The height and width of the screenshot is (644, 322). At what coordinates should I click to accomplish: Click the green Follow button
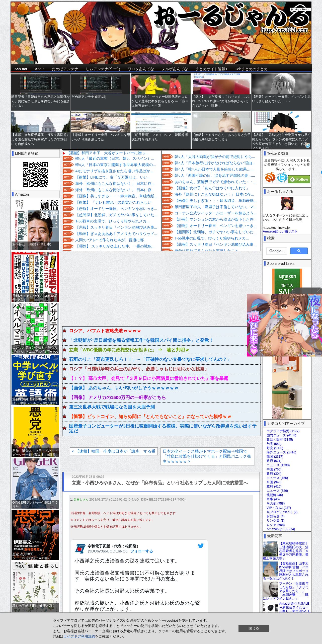point(299,179)
